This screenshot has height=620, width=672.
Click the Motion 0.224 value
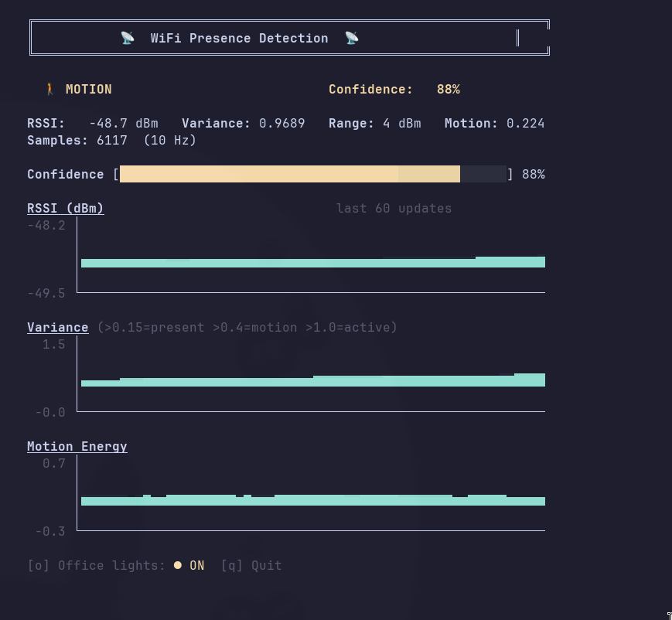[x=525, y=124]
